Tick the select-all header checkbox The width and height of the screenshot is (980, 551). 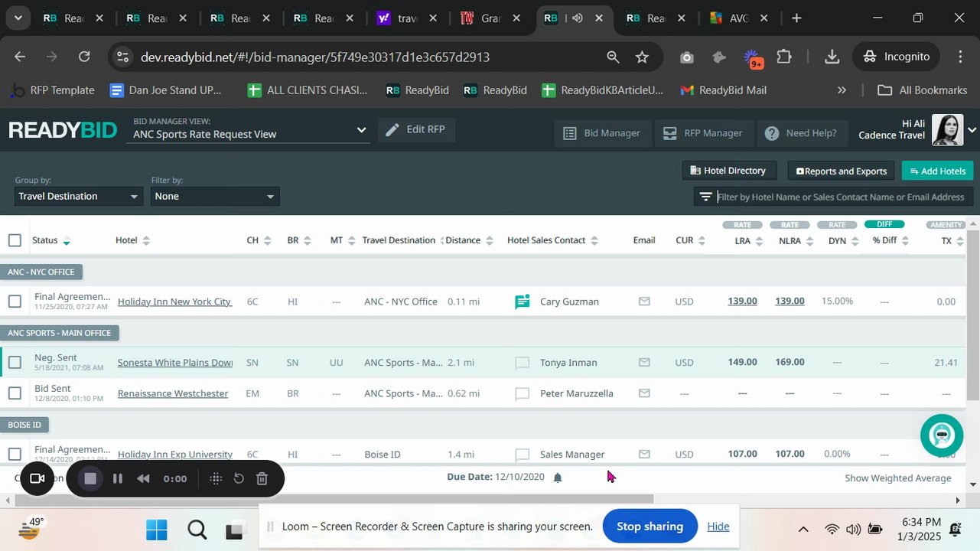click(15, 240)
